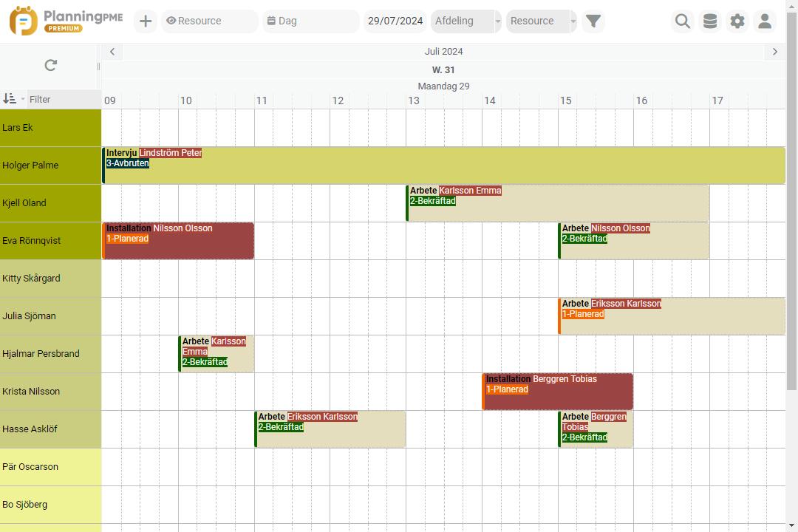
Task: Select resource Krista Nilsson
Action: [x=50, y=392]
